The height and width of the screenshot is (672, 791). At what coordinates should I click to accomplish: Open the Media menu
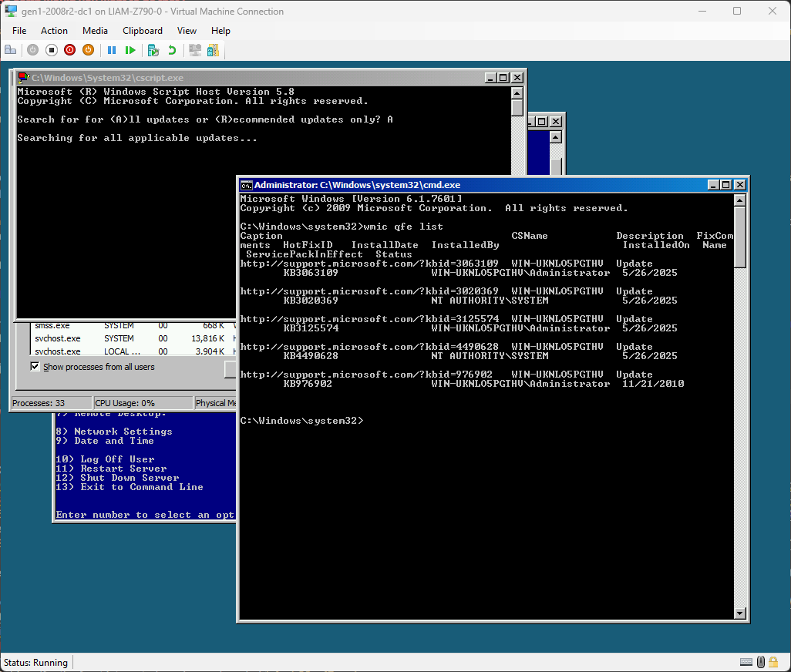(x=95, y=31)
